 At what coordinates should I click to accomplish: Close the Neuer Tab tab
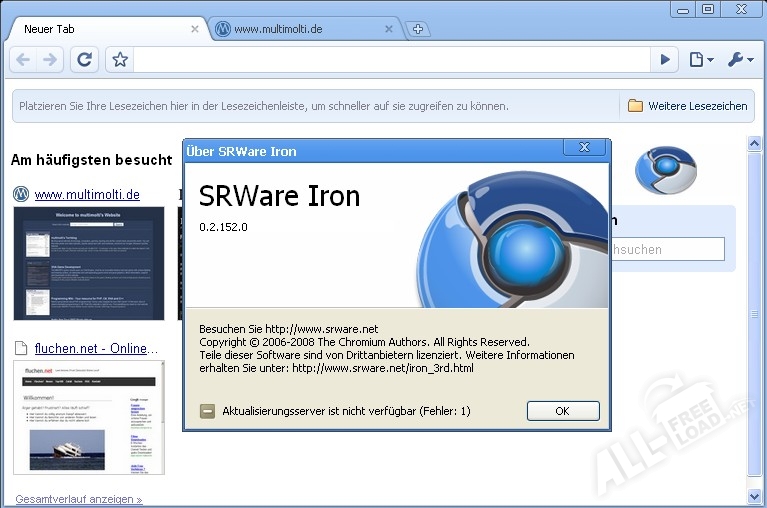pos(195,29)
